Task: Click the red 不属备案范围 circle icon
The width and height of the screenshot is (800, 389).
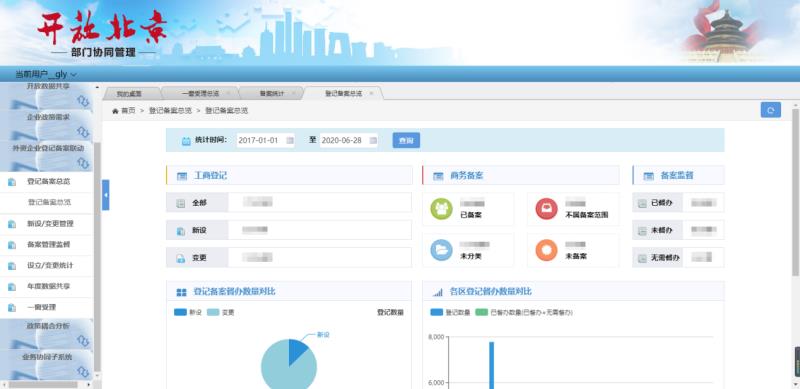Action: (546, 209)
